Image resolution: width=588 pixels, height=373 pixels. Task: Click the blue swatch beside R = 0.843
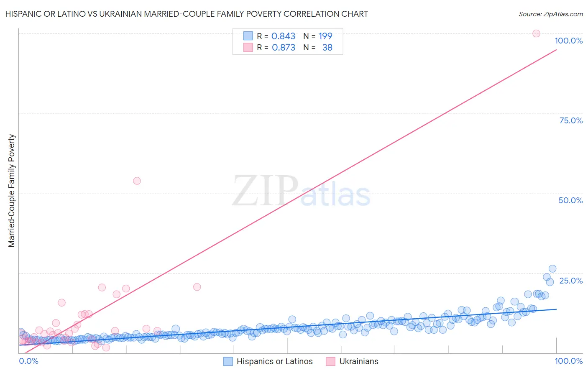click(x=248, y=36)
